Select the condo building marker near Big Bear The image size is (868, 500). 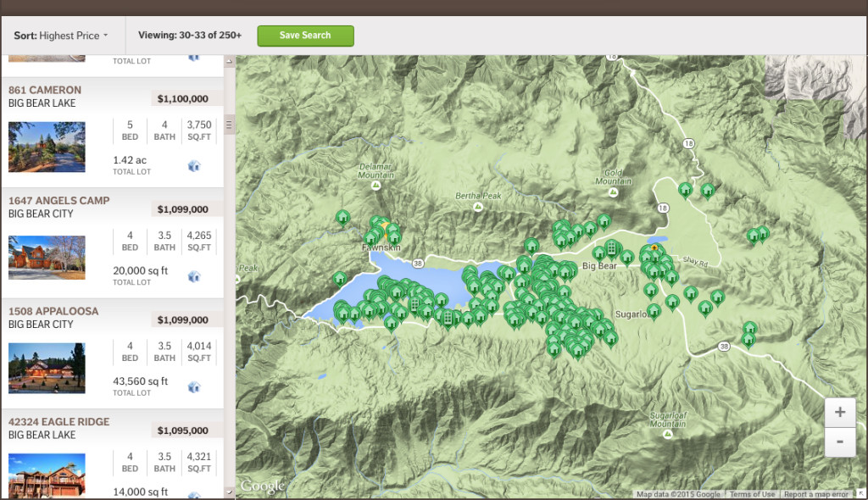[x=612, y=248]
